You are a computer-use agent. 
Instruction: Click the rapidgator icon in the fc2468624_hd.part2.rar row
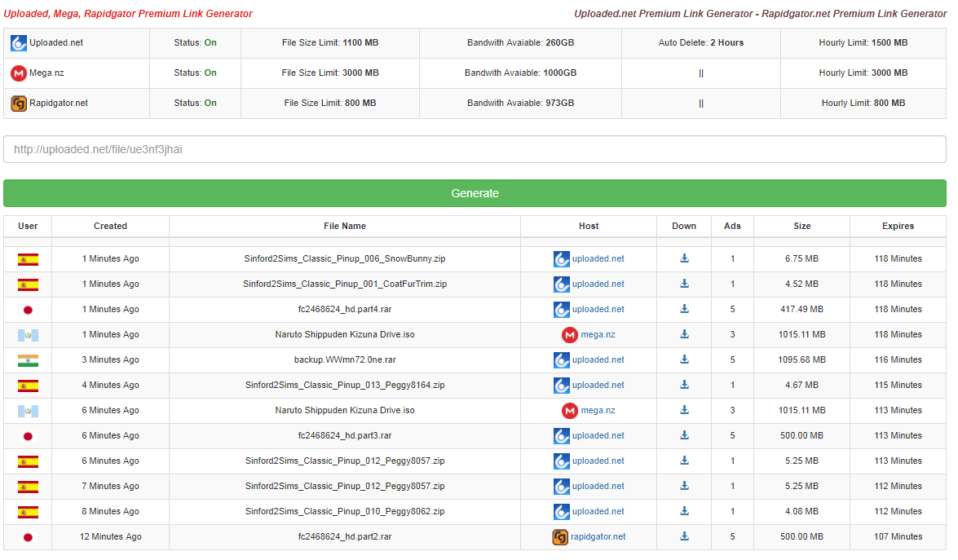click(x=559, y=537)
